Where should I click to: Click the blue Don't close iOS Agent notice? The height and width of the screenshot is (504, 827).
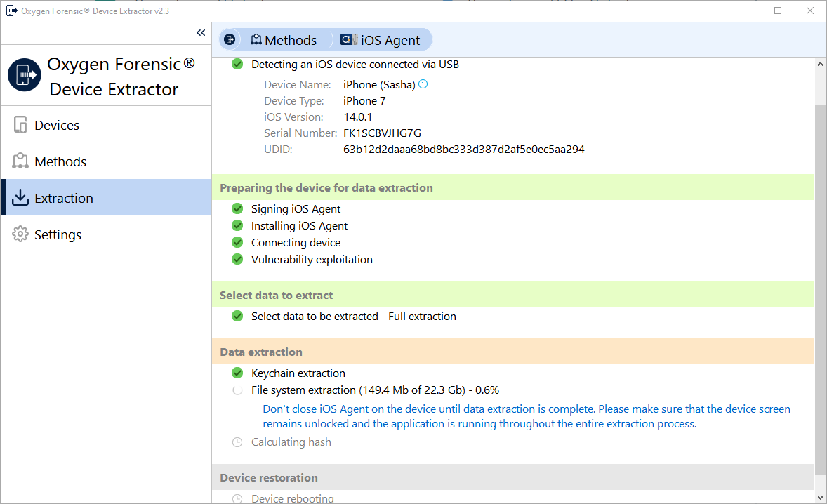click(x=527, y=416)
